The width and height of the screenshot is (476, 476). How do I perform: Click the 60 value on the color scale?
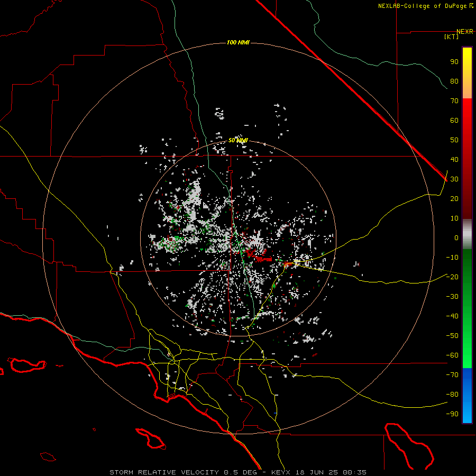click(x=454, y=121)
